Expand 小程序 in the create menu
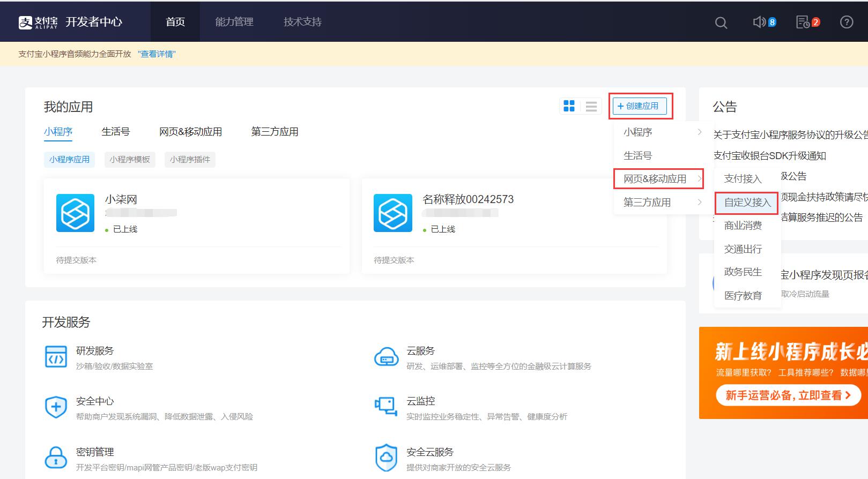This screenshot has height=479, width=868. (x=663, y=132)
